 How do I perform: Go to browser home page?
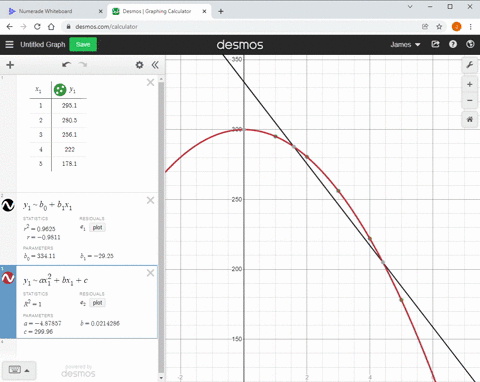51,27
